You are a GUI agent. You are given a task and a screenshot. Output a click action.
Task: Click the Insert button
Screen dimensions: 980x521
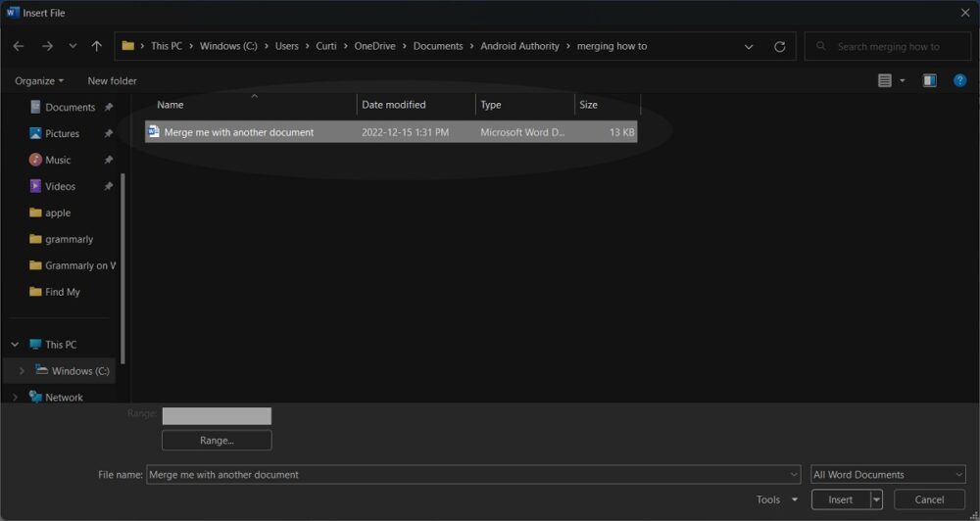(841, 499)
